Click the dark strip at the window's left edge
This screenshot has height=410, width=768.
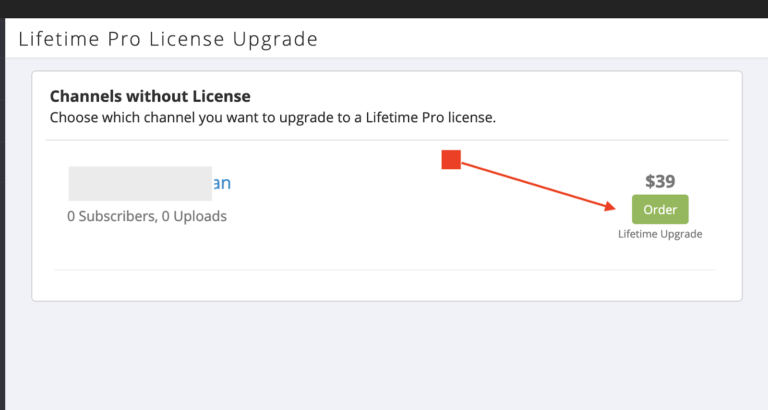tap(2, 214)
